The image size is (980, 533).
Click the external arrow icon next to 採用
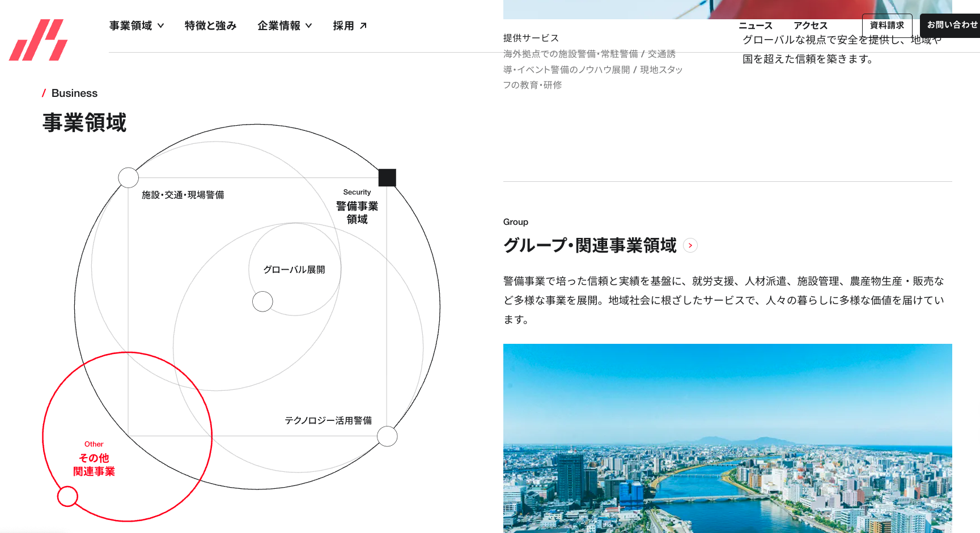click(x=363, y=25)
